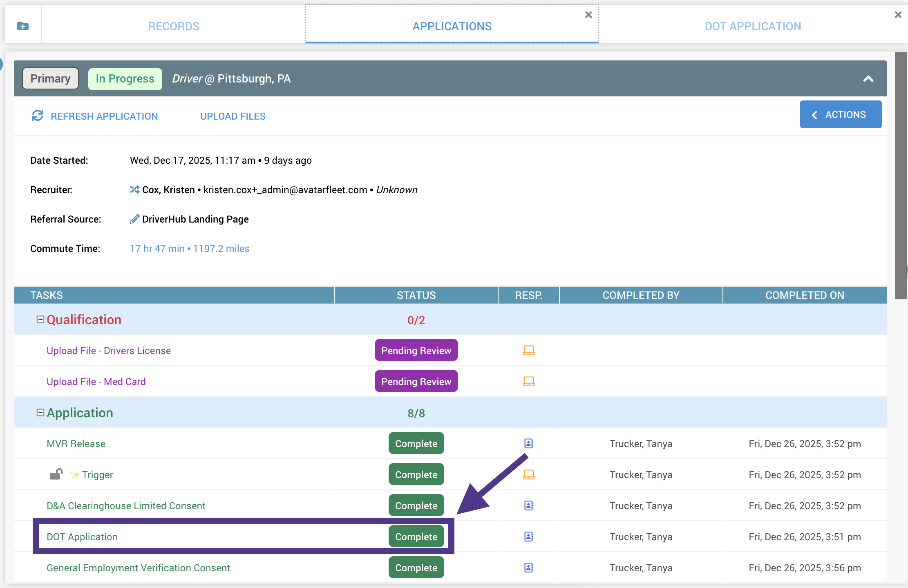Screen dimensions: 908x588
Task: Click the unlock padlock icon beside Trigger
Action: 56,474
